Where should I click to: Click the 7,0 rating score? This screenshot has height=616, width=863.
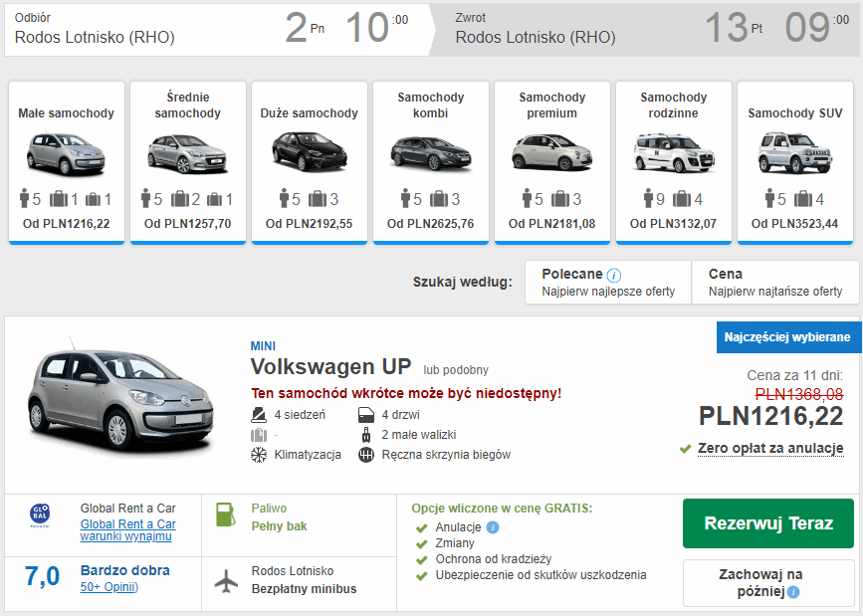coord(43,576)
